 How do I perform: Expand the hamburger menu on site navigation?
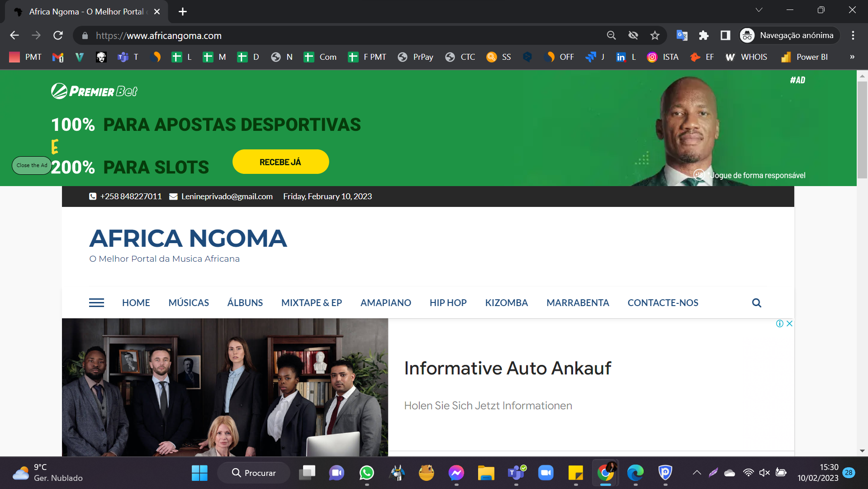tap(96, 303)
